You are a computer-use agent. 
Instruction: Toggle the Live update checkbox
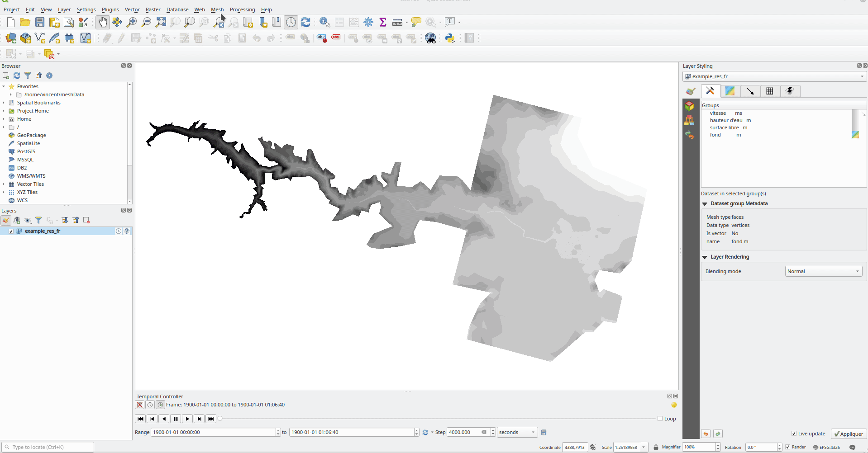(x=794, y=434)
